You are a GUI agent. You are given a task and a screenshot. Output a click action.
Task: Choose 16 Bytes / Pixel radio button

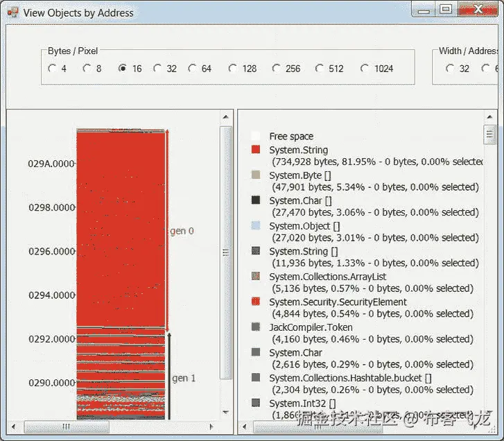[x=123, y=68]
